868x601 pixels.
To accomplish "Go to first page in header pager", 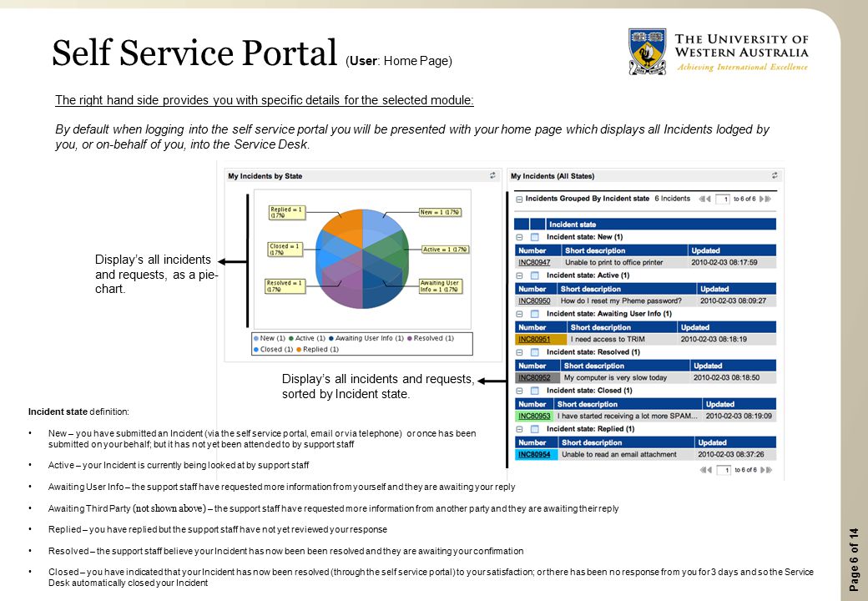I will [702, 199].
